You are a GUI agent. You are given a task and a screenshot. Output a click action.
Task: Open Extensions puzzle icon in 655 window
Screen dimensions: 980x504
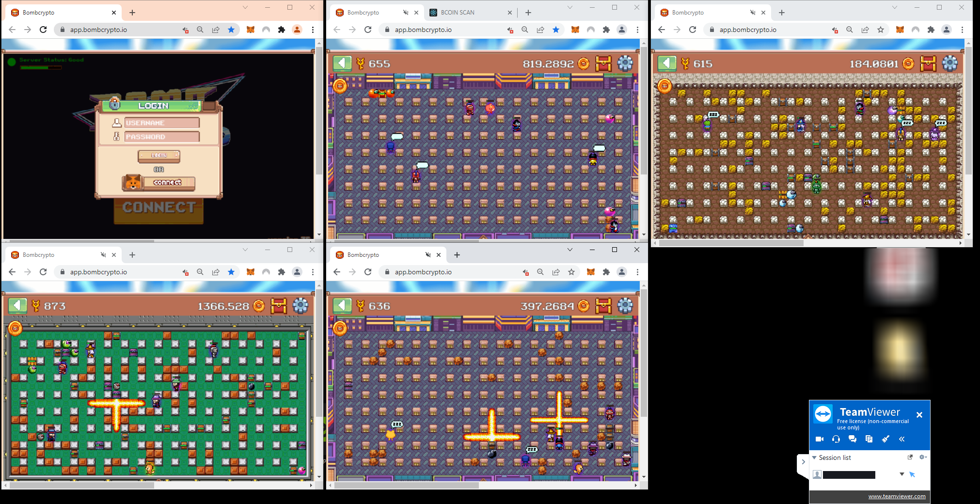pos(606,30)
